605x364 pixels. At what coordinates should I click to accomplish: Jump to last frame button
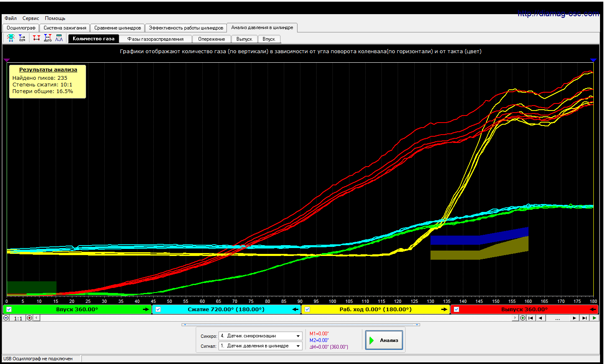pos(585,318)
